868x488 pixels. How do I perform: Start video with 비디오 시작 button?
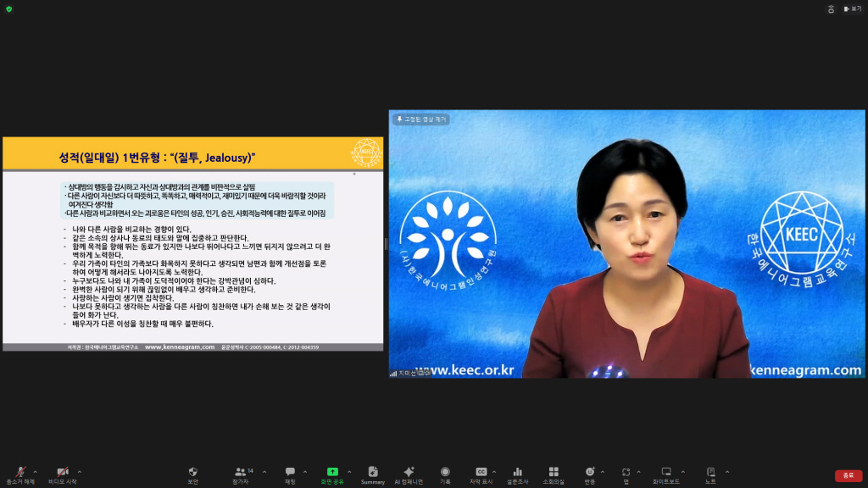click(x=63, y=475)
